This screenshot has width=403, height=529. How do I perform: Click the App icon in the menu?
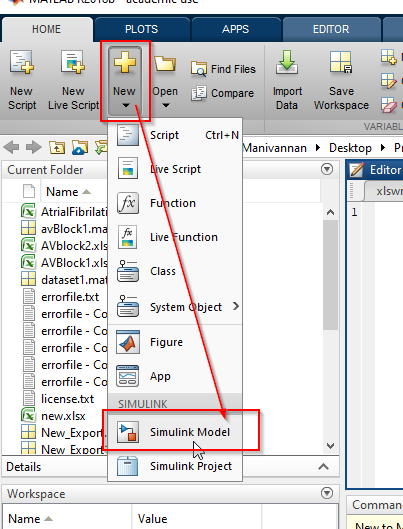[128, 376]
